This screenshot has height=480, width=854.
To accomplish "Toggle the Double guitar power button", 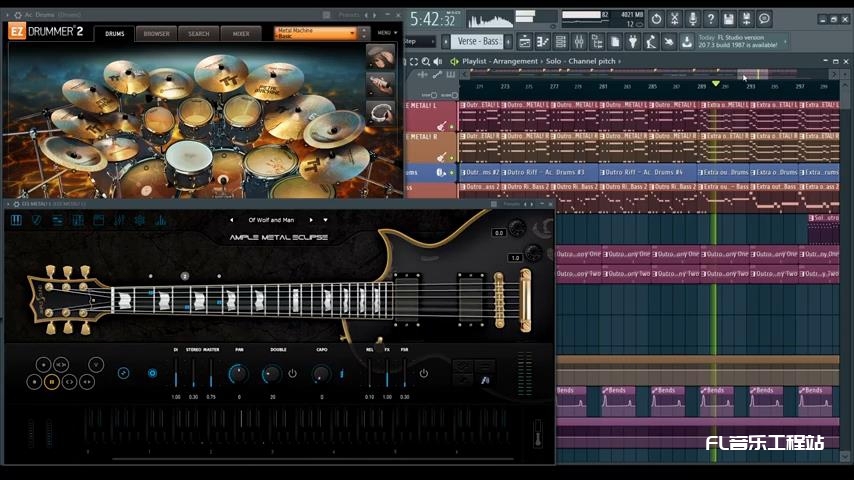I will point(292,374).
